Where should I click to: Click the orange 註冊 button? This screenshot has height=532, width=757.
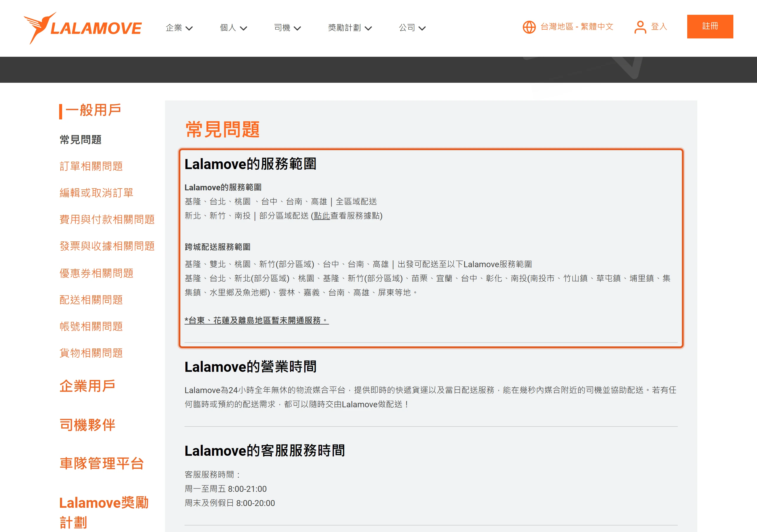click(x=710, y=26)
